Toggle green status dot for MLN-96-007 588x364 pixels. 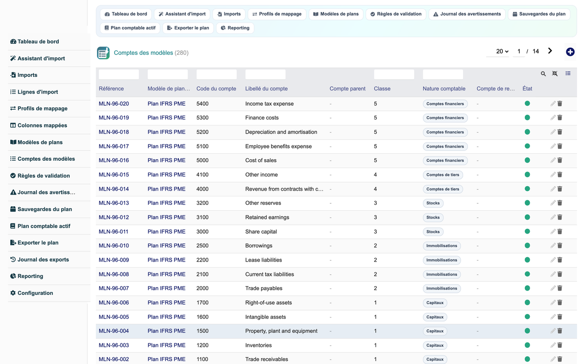pyautogui.click(x=527, y=288)
